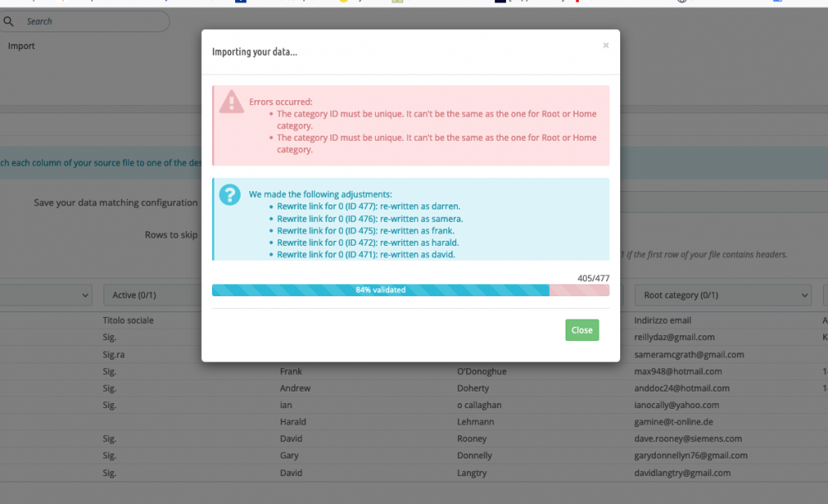Screen dimensions: 828x504
Task: Click the search magnifier icon
Action: point(8,22)
